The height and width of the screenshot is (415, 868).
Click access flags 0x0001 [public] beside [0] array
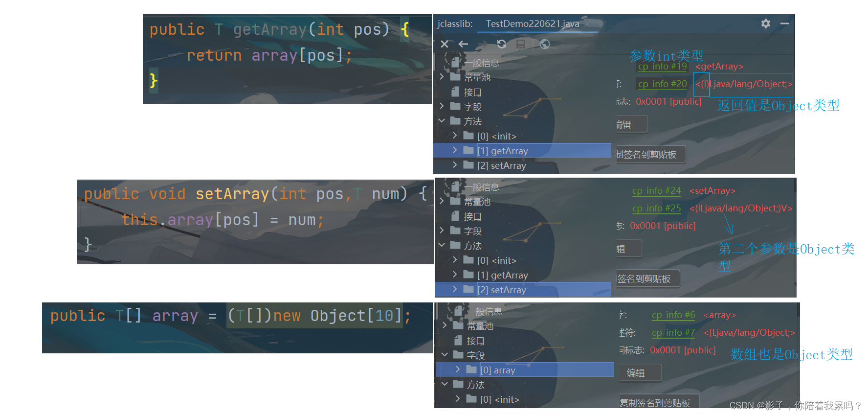pyautogui.click(x=683, y=350)
